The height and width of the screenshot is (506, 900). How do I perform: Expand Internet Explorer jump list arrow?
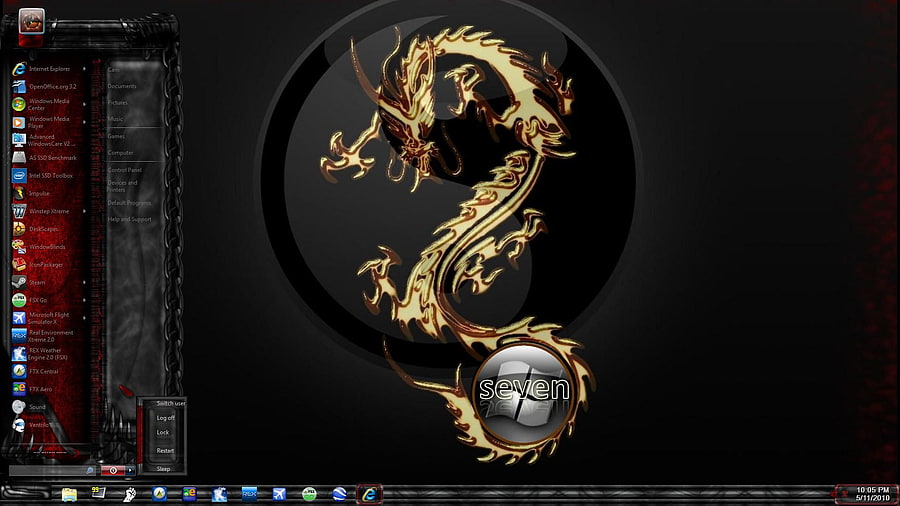(84, 69)
